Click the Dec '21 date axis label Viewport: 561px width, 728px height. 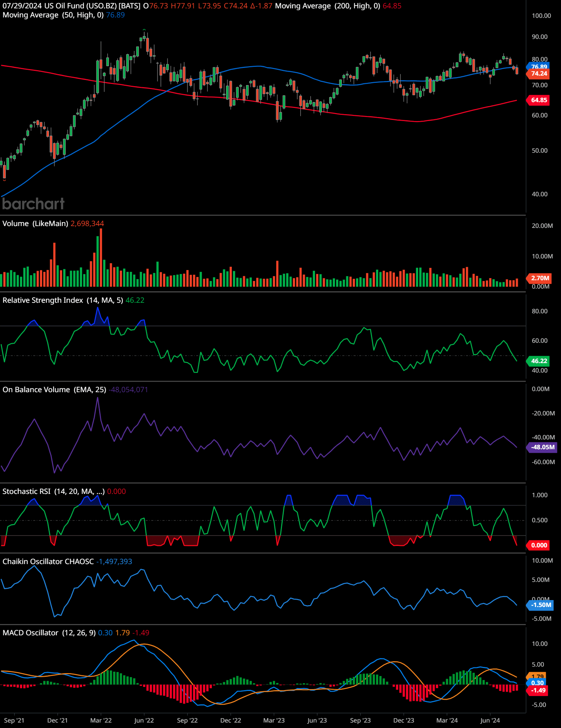[x=57, y=721]
